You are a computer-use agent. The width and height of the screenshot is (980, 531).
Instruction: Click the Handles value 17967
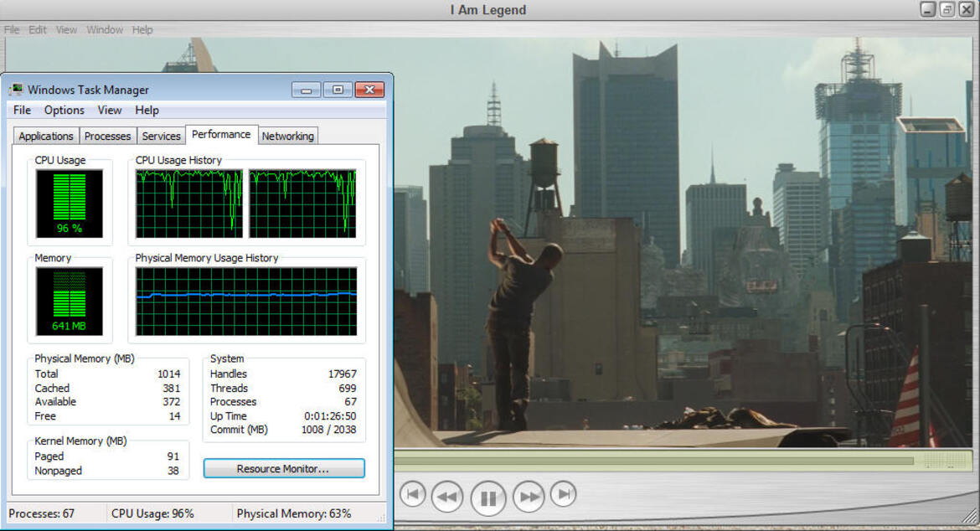pos(342,374)
